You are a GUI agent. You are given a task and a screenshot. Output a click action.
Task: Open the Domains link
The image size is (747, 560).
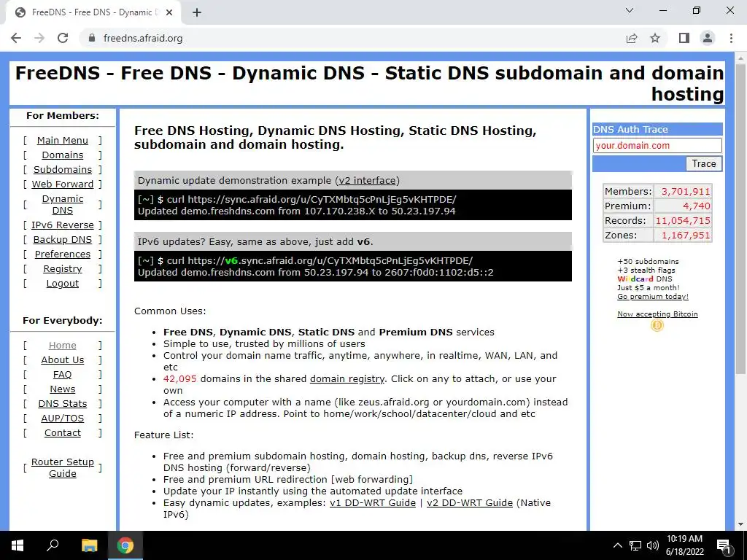tap(63, 155)
